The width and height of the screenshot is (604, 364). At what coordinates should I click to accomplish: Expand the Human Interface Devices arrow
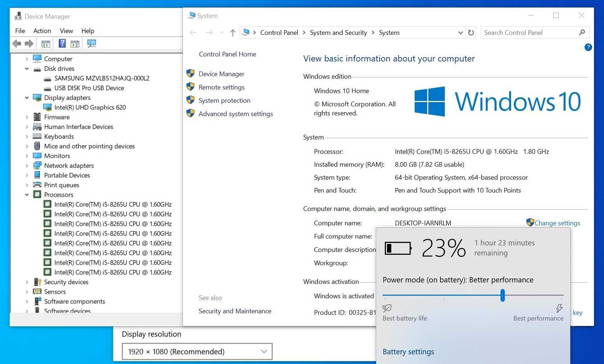[x=27, y=126]
